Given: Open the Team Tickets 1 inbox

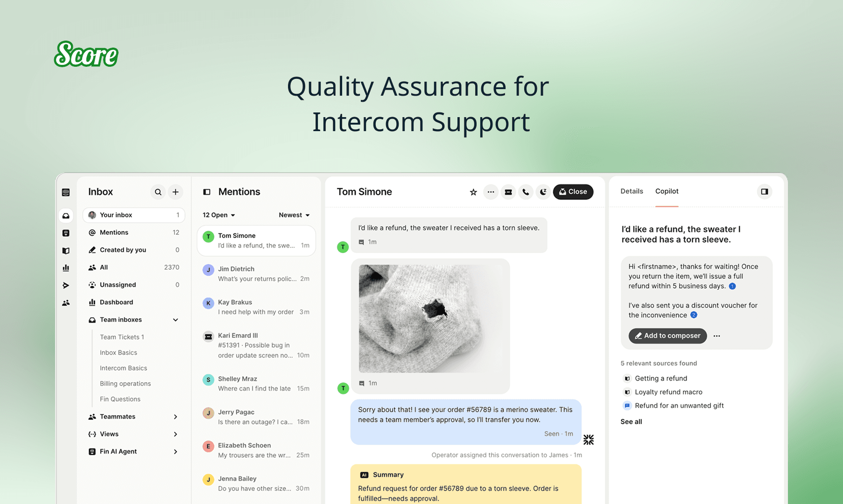Looking at the screenshot, I should tap(122, 337).
